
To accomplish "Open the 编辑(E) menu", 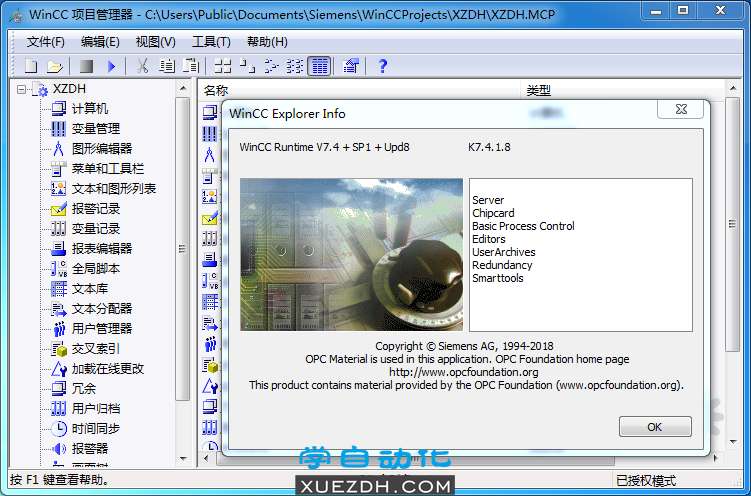I will (x=100, y=42).
